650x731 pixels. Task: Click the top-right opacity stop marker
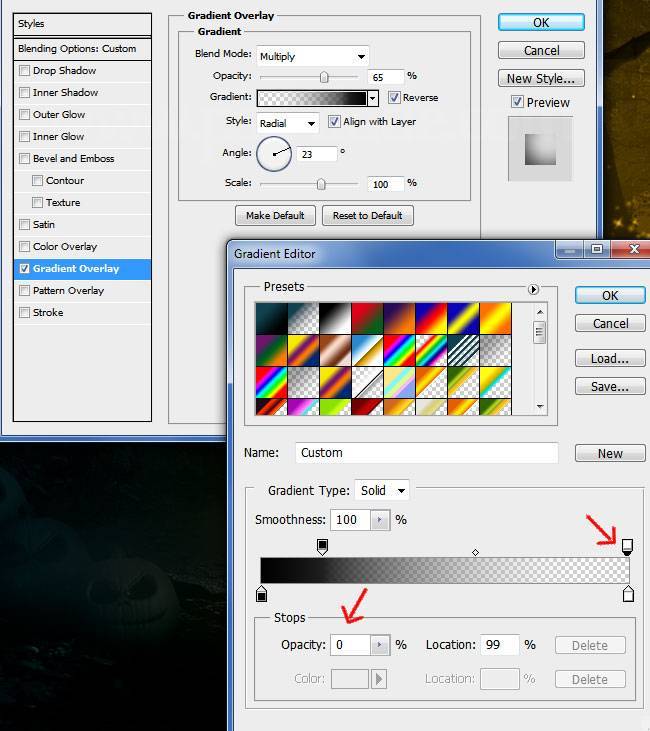[627, 546]
